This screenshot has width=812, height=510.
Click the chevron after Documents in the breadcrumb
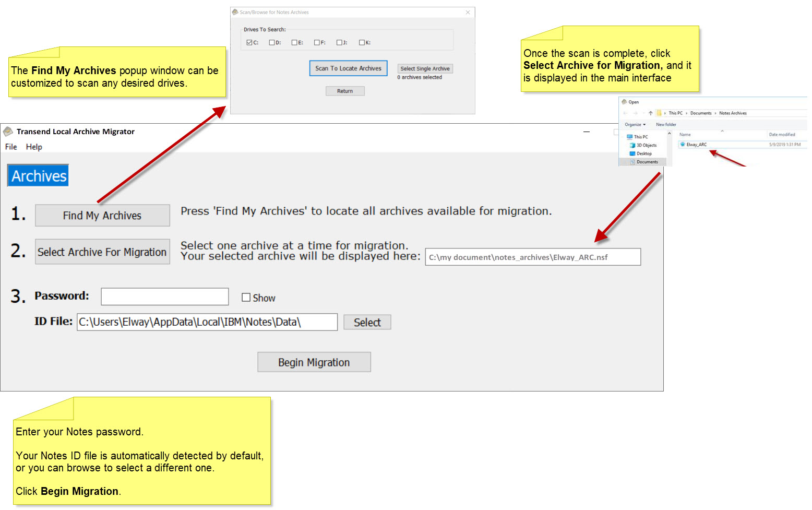(x=715, y=113)
